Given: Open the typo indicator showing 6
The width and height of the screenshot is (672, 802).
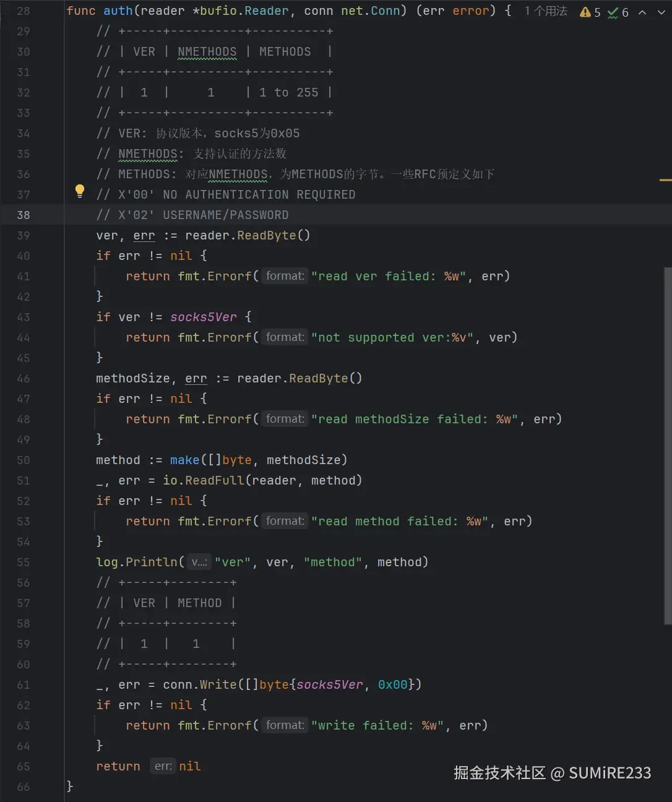Looking at the screenshot, I should click(x=618, y=12).
